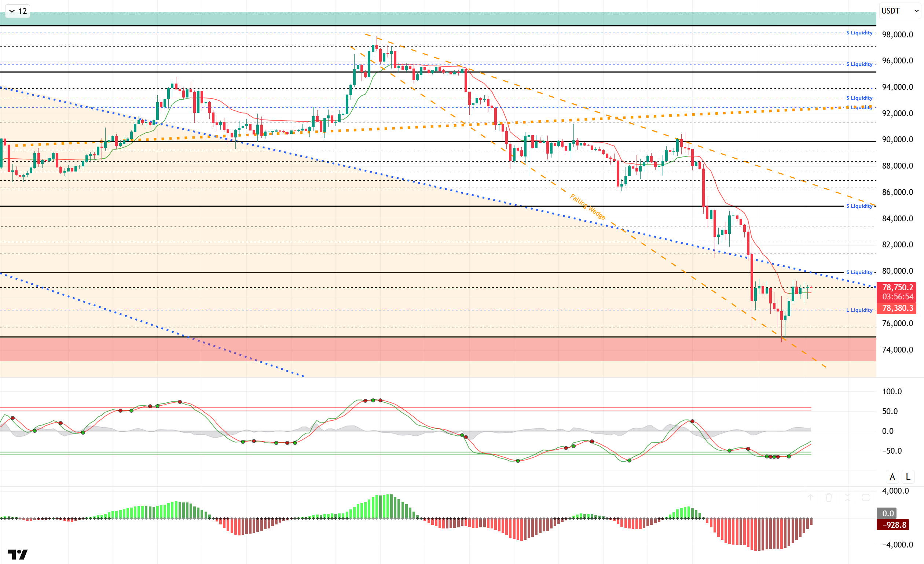Toggle auto scale with the A button
Screen dimensions: 924x564
point(892,477)
